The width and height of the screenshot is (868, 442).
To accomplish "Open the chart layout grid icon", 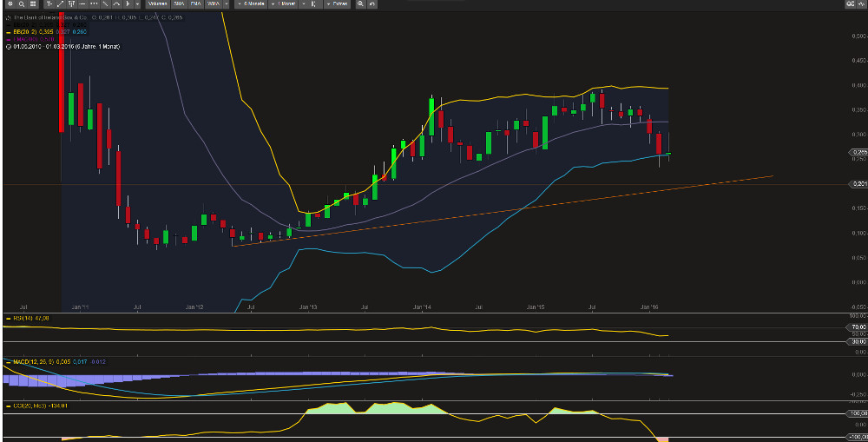I will pos(33,4).
